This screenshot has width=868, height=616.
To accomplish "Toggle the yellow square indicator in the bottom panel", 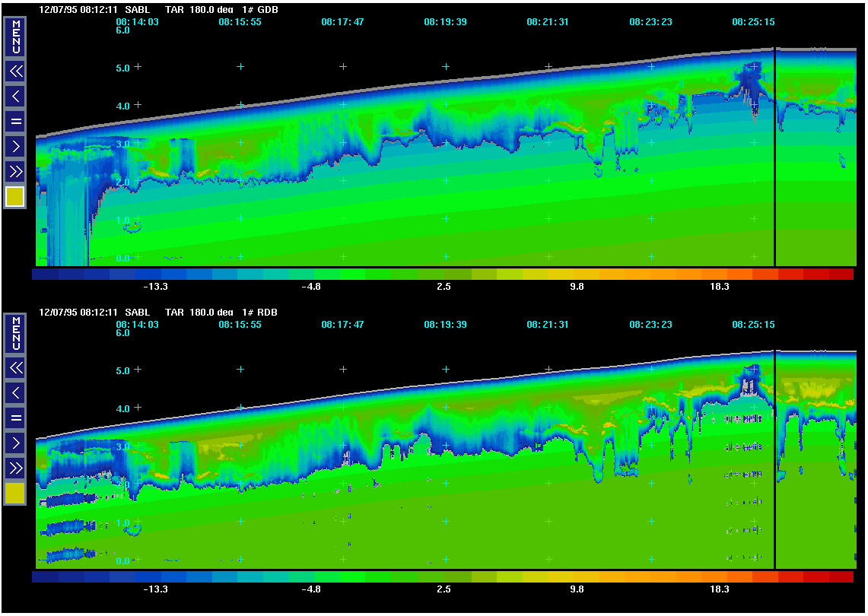I will pos(15,494).
